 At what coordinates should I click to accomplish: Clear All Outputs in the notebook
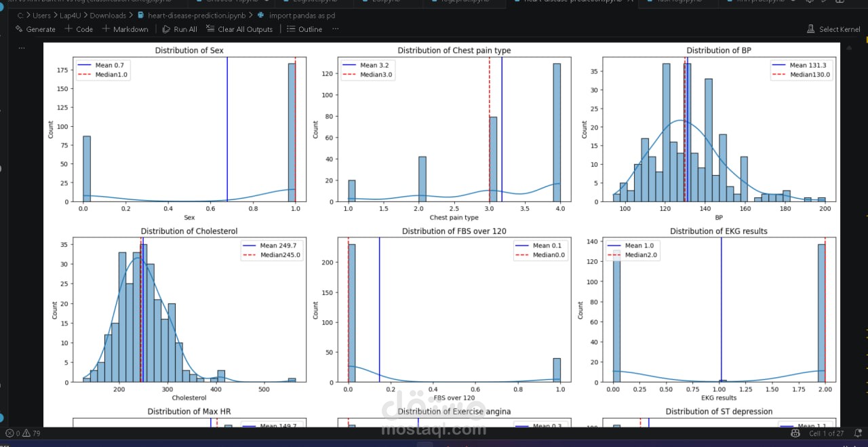pos(239,29)
